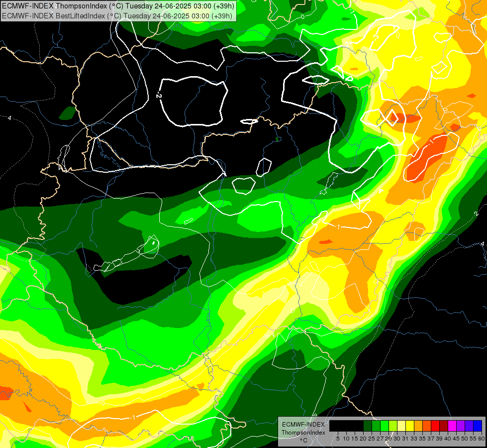Click the ThompsonIndex title line at top

(118, 5)
